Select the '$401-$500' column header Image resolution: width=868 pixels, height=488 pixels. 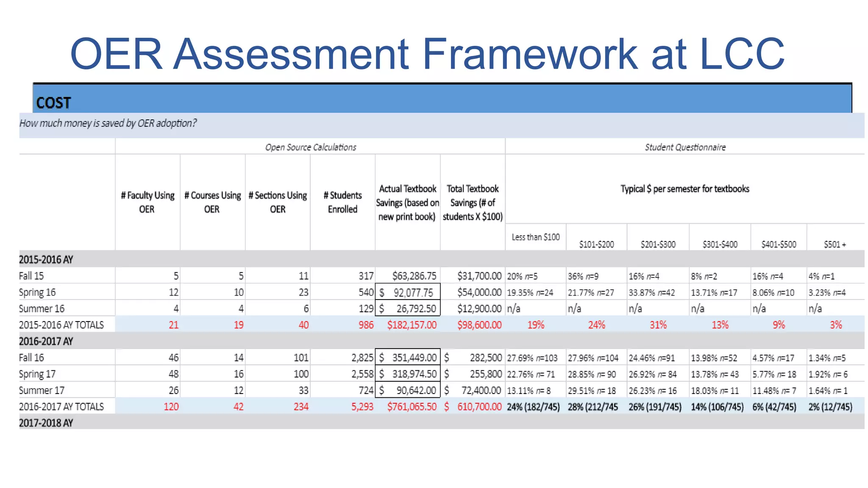click(779, 244)
